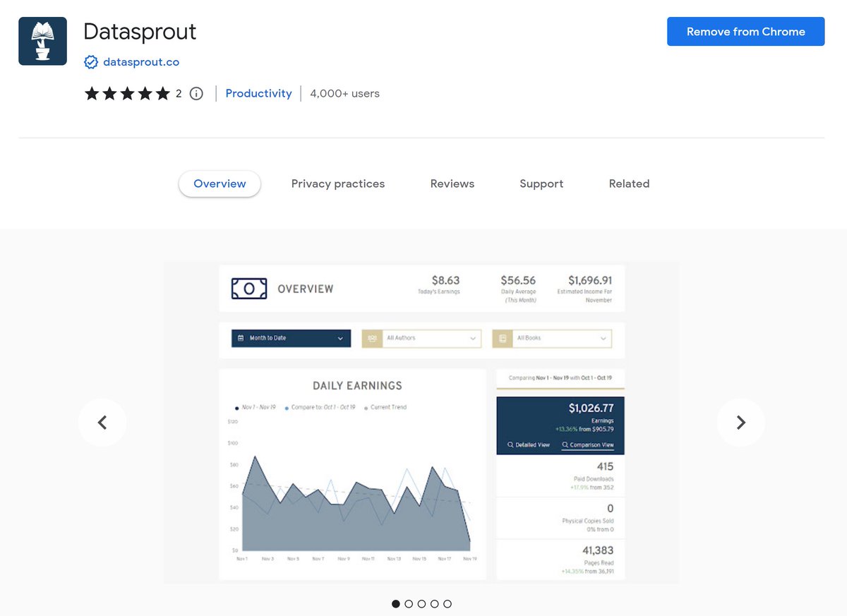Select the fourth carousel dot
This screenshot has height=616, width=847.
435,604
